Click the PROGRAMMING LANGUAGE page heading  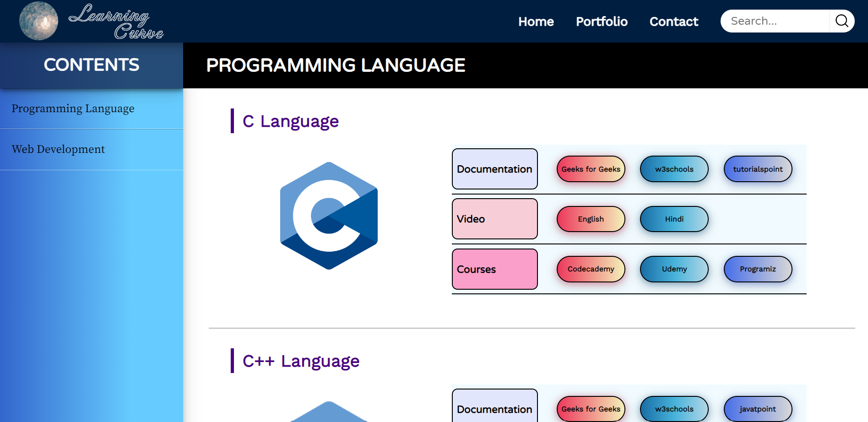pyautogui.click(x=336, y=65)
